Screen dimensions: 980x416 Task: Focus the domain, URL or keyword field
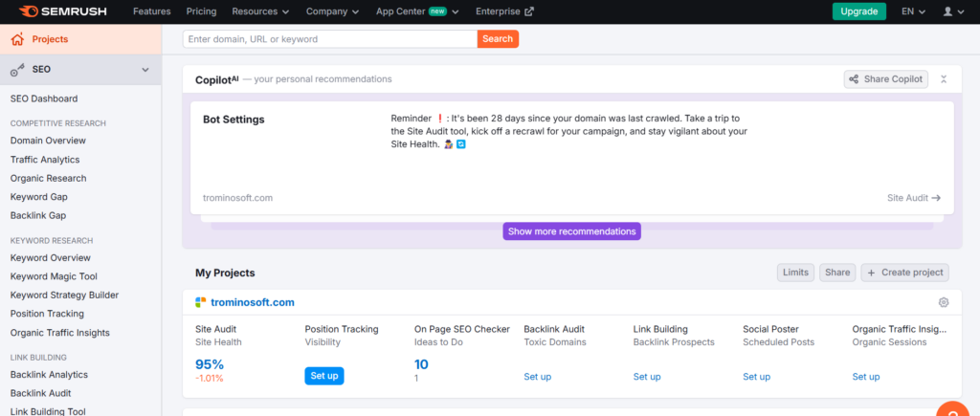point(330,38)
